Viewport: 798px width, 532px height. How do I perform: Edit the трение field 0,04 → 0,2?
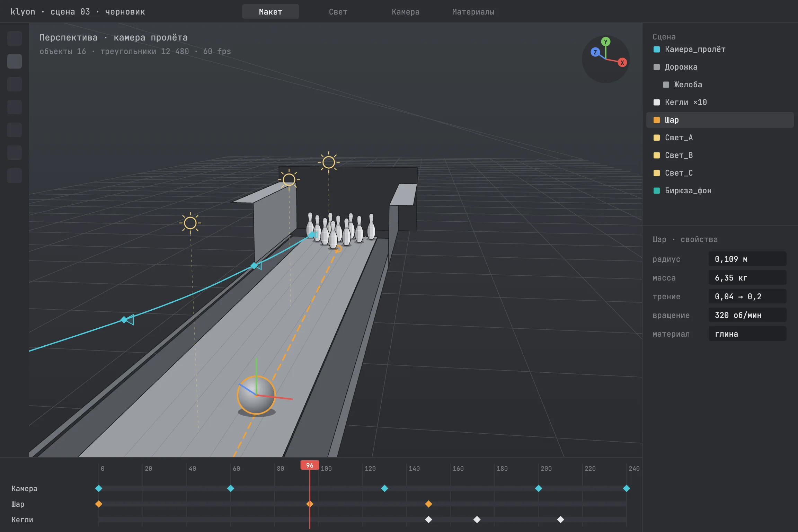[x=747, y=296]
